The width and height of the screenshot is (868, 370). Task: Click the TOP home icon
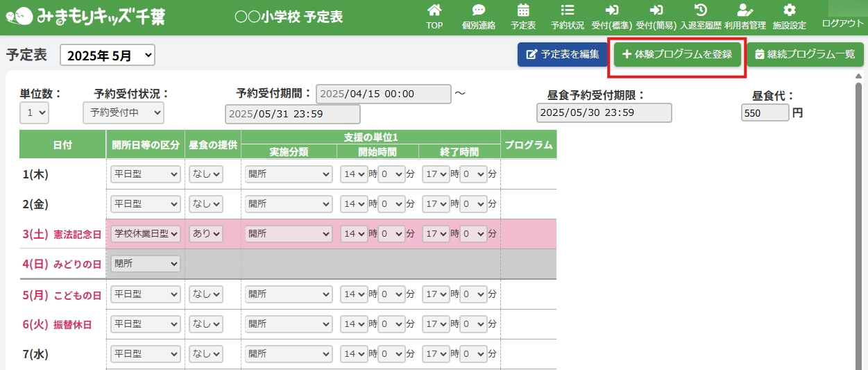pos(434,11)
